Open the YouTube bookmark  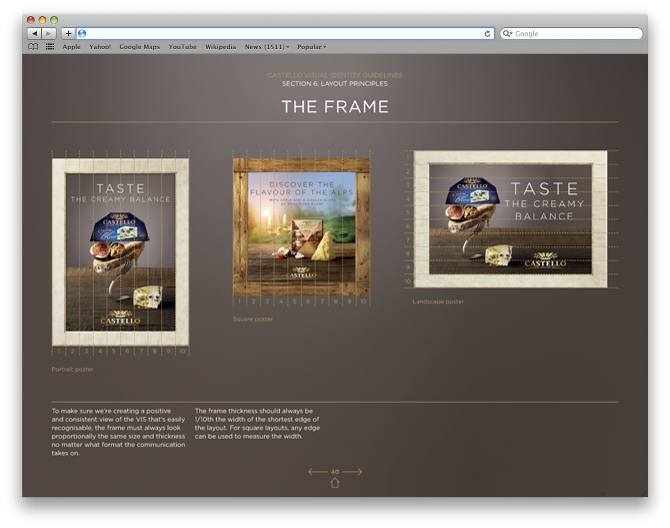(x=182, y=47)
